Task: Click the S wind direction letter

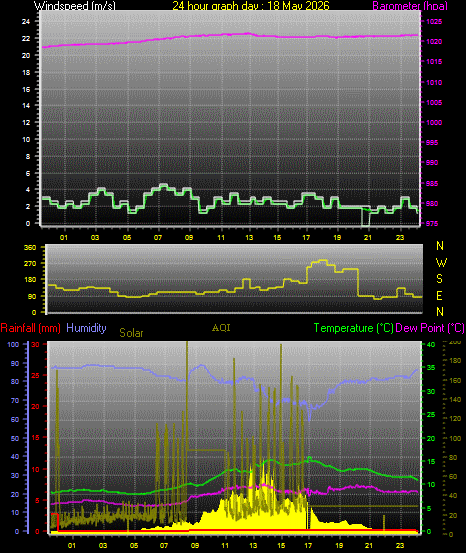Action: tap(440, 279)
